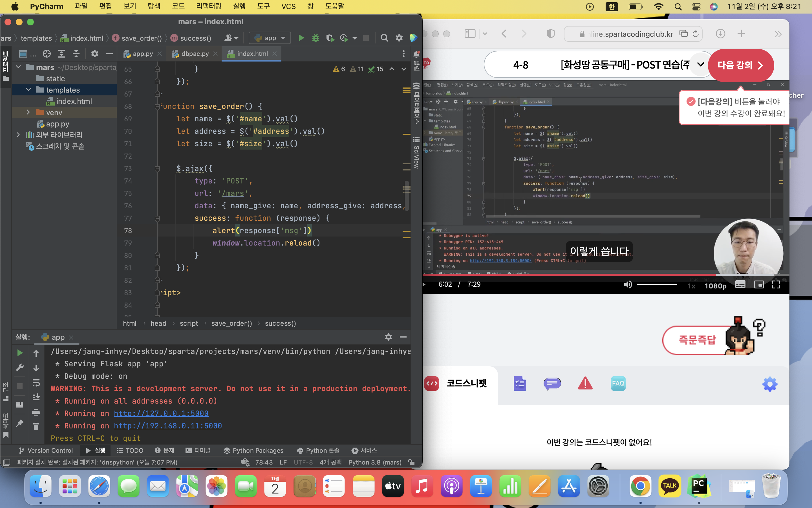Toggle picture-in-picture on the video

click(759, 284)
